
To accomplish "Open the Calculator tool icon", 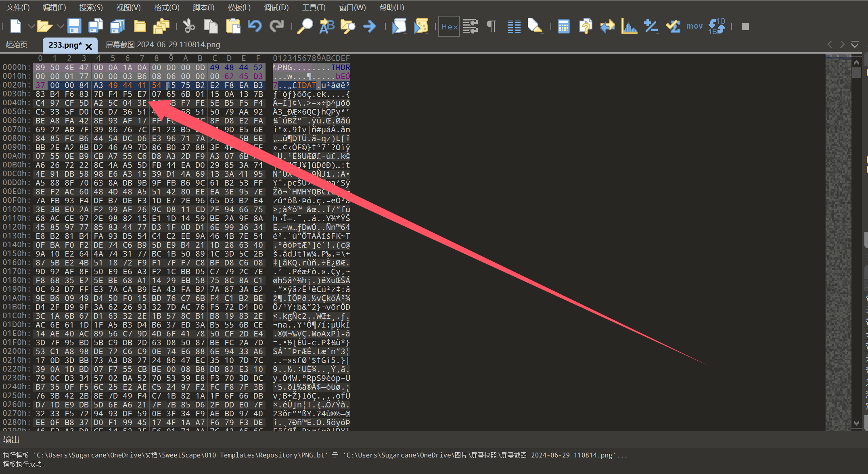I will tap(563, 26).
